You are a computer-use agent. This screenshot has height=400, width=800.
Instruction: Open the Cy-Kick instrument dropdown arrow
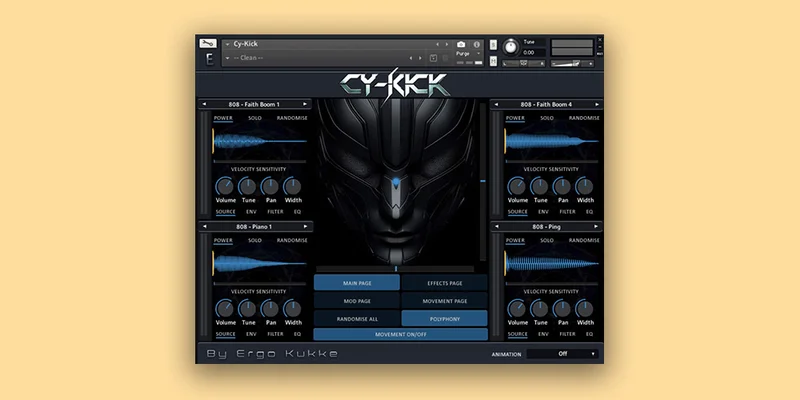click(228, 44)
